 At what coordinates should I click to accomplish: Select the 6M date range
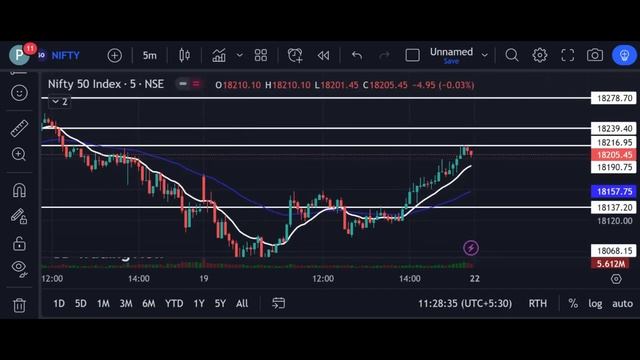point(149,304)
